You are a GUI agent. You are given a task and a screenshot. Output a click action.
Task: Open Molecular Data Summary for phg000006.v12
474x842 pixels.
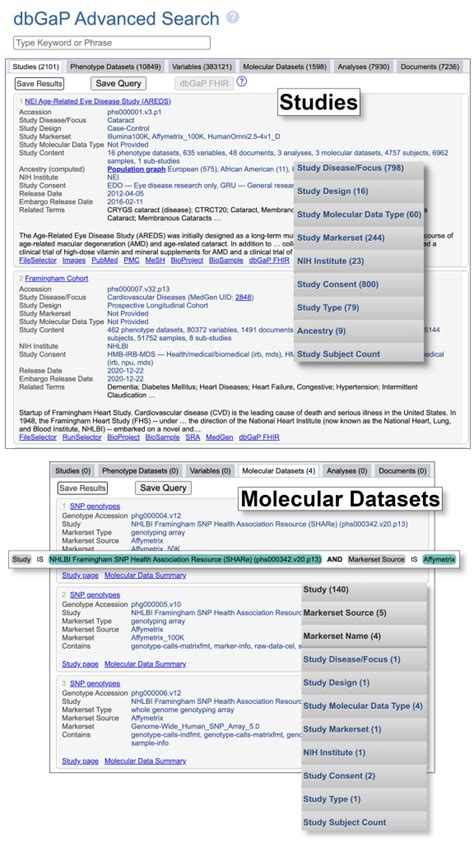pos(145,761)
